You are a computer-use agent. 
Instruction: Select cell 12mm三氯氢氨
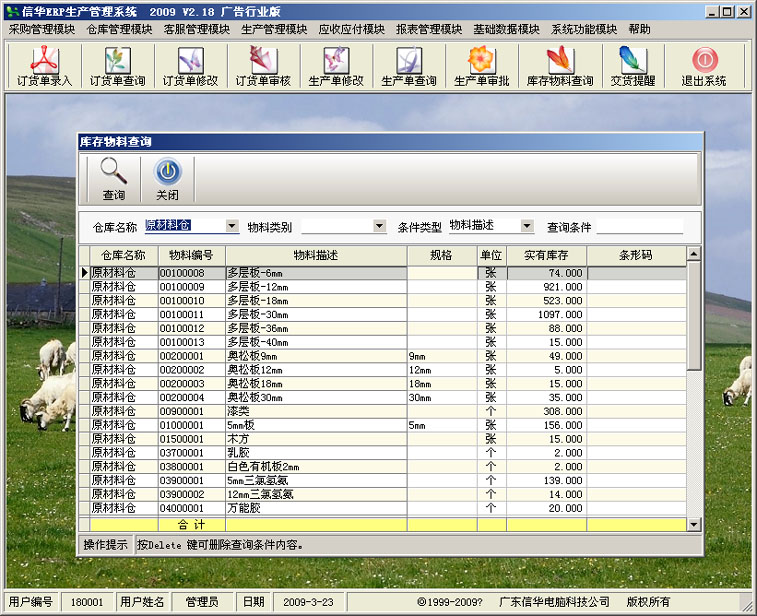click(x=316, y=494)
